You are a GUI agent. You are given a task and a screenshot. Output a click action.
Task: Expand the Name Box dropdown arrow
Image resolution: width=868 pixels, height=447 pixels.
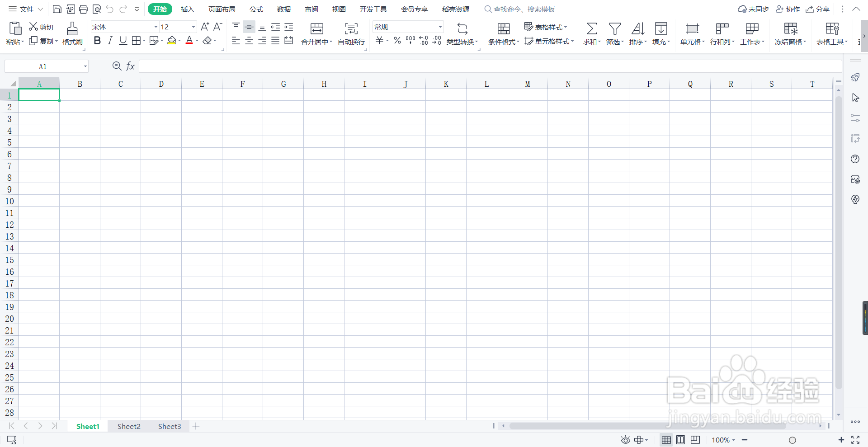tap(85, 66)
